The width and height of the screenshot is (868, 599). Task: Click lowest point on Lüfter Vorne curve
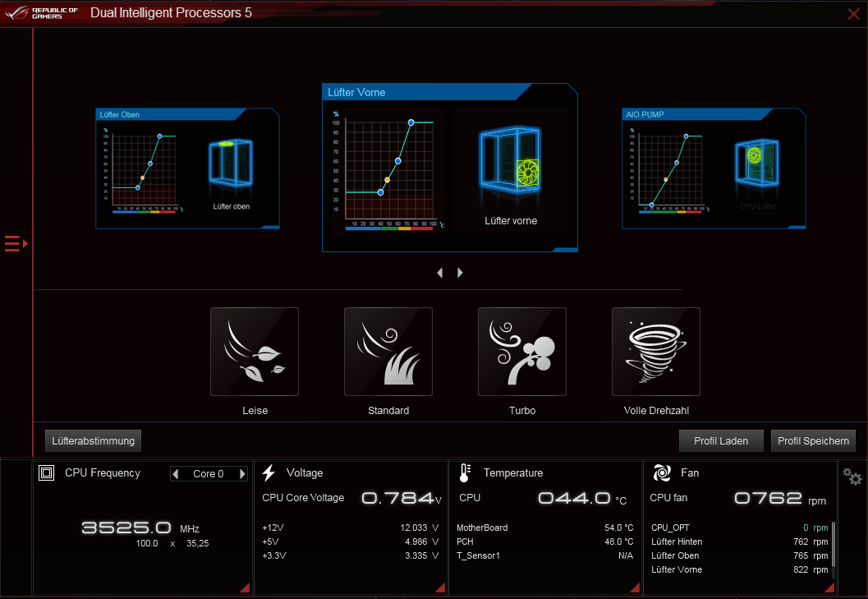pos(380,192)
